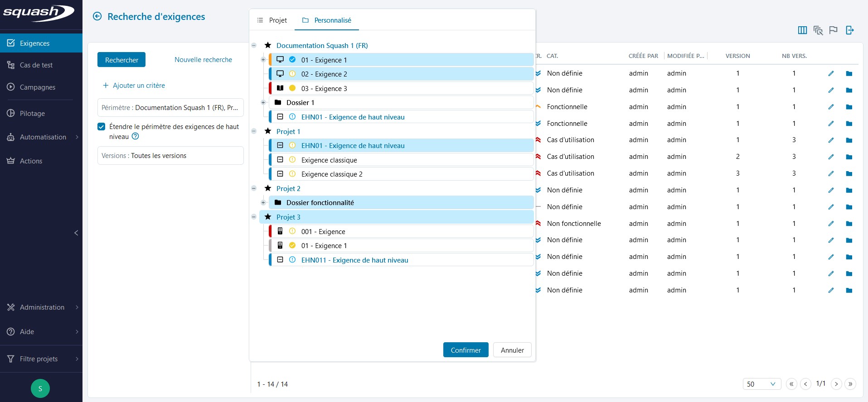Screen dimensions: 868x402
Task: Click the export icon in top toolbar
Action: tap(850, 30)
